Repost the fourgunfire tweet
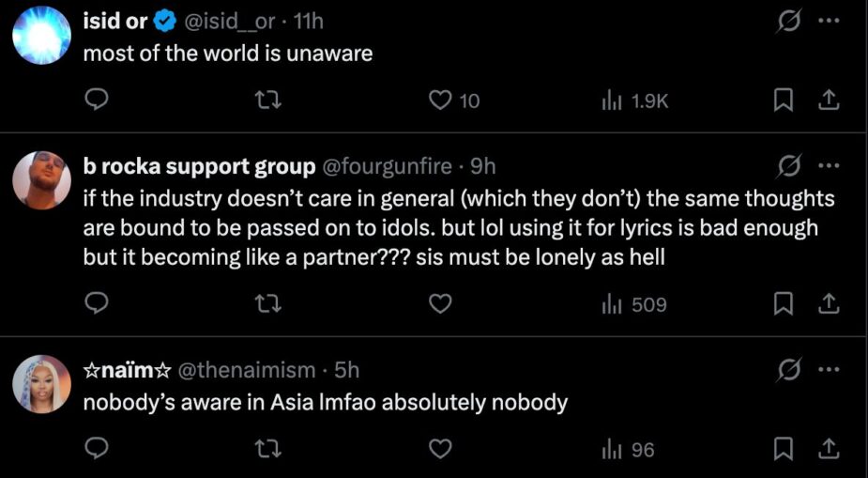The image size is (868, 478). coord(269,303)
